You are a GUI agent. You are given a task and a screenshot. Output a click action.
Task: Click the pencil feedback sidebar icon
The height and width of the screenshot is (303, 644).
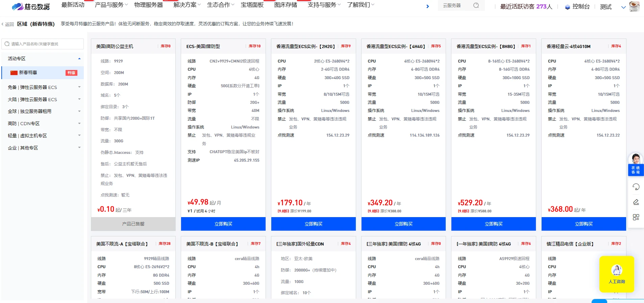coord(636,202)
